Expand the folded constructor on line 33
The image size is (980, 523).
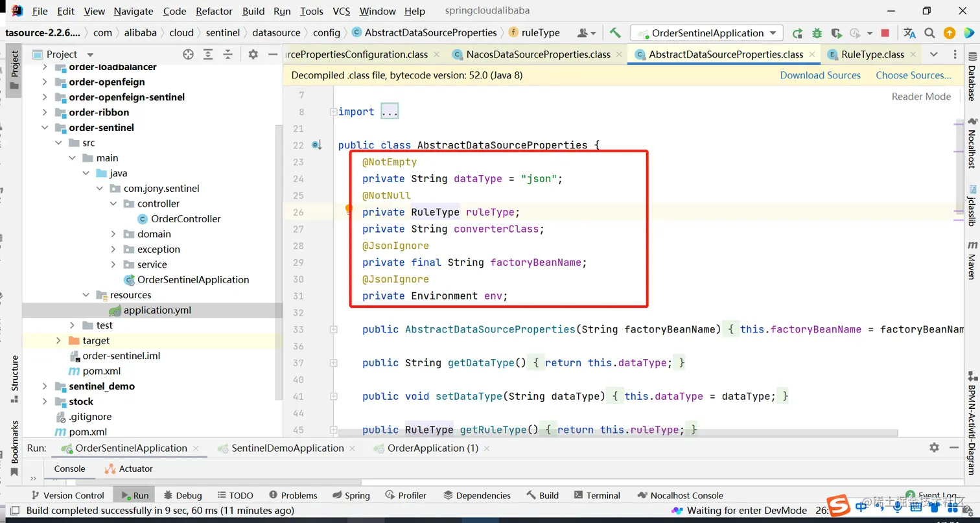tap(333, 329)
